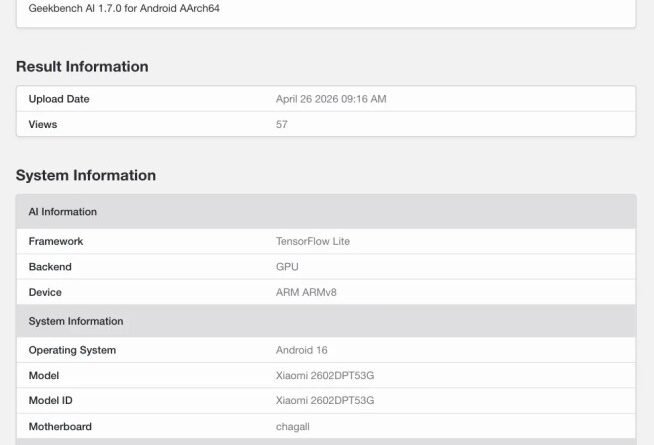Click the Motherboard row label

60,427
